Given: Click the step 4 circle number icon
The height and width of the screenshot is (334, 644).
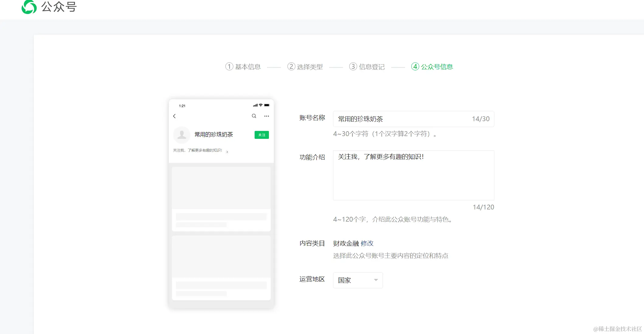Looking at the screenshot, I should (415, 66).
